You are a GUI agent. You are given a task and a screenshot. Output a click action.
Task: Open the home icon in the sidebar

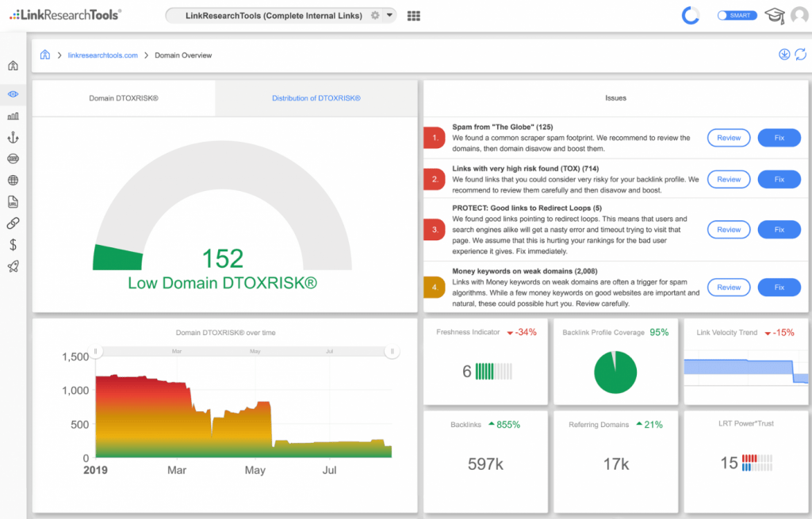click(13, 65)
